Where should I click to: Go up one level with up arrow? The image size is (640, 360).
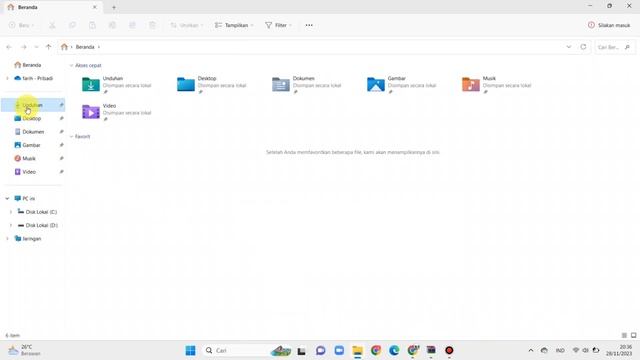[49, 47]
